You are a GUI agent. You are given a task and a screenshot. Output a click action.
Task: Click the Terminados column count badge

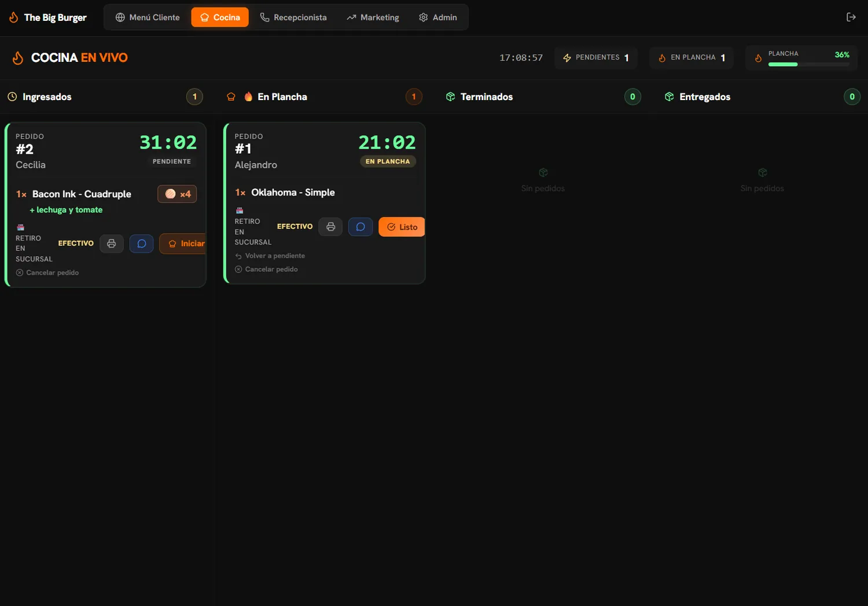click(x=632, y=97)
